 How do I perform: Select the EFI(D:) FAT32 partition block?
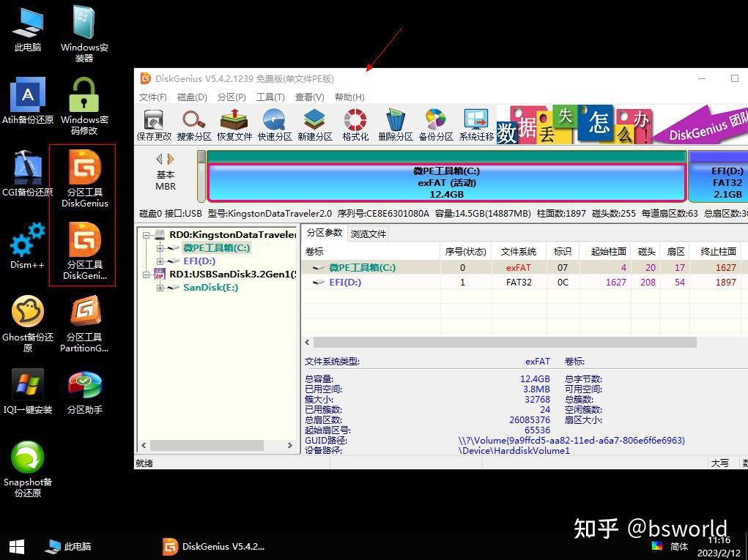[718, 182]
